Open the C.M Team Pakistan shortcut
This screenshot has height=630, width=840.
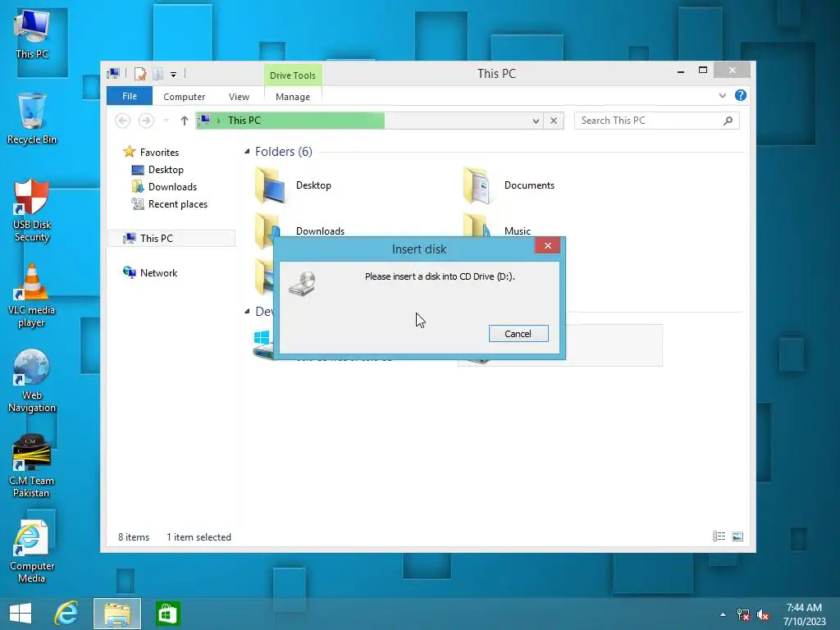(32, 466)
